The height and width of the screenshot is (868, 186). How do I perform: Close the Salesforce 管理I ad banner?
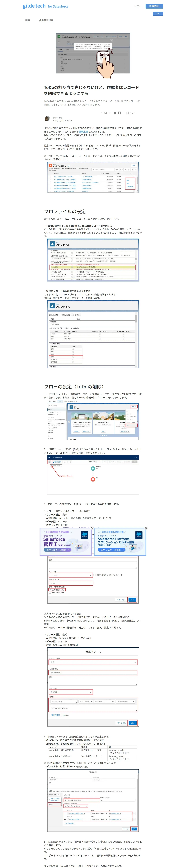point(92,528)
